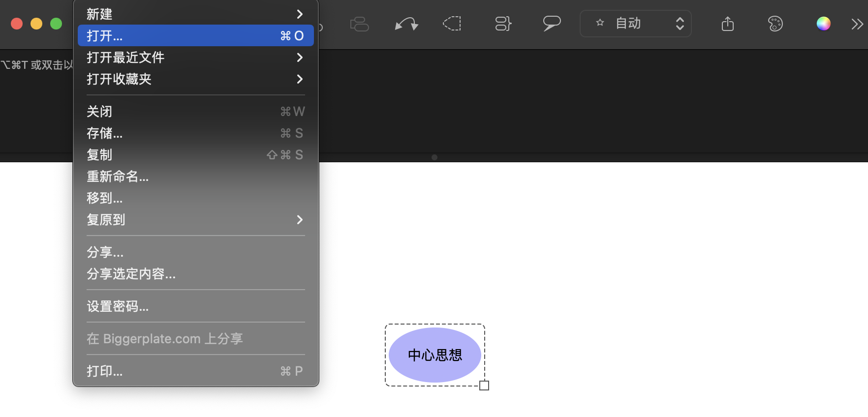
Task: Expand 复原到 submenu
Action: tap(195, 219)
